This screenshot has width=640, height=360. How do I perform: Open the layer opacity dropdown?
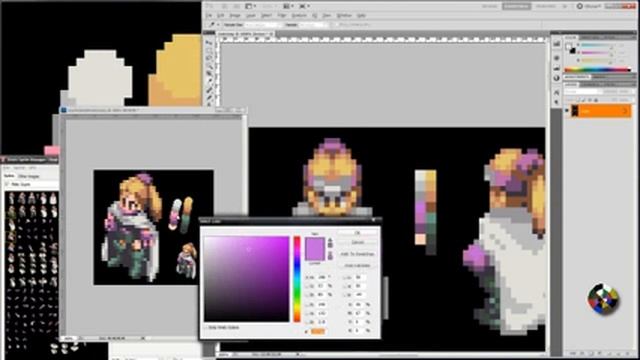(625, 92)
